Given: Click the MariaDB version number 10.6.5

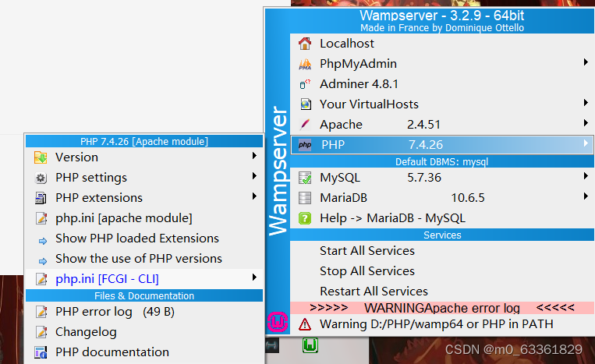Looking at the screenshot, I should (x=468, y=198).
